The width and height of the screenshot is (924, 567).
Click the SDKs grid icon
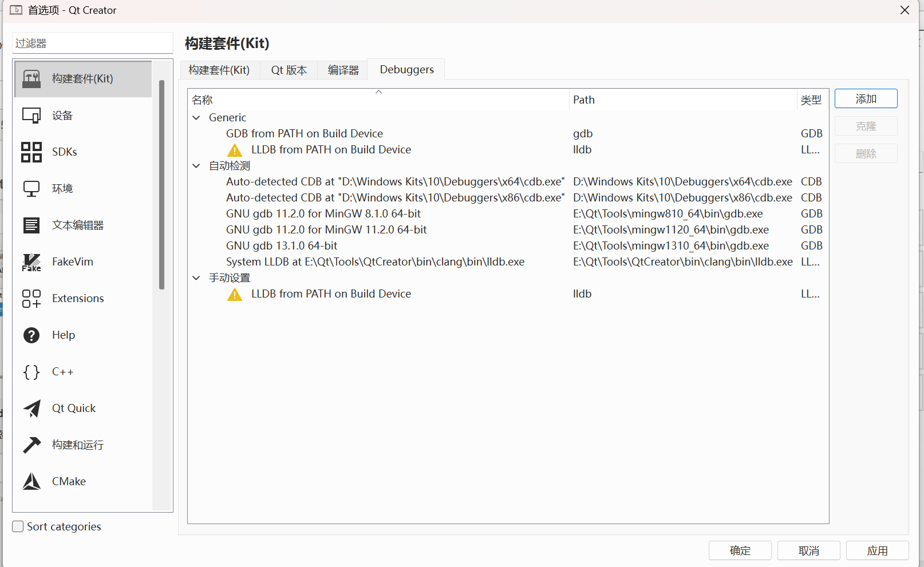(x=31, y=152)
